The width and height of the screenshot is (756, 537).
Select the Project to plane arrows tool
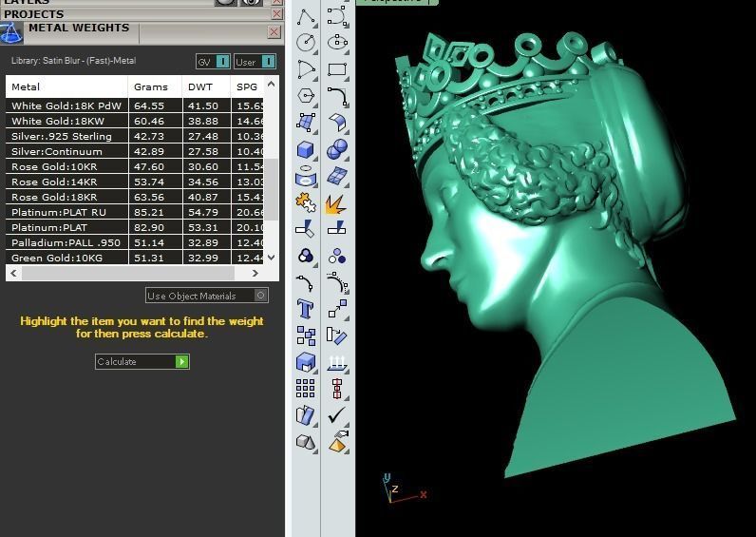pyautogui.click(x=337, y=362)
